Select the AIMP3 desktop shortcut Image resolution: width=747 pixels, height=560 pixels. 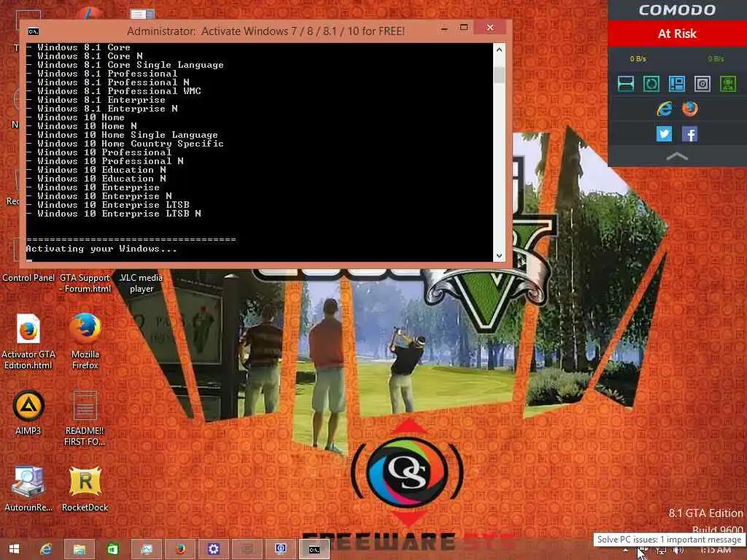[28, 413]
